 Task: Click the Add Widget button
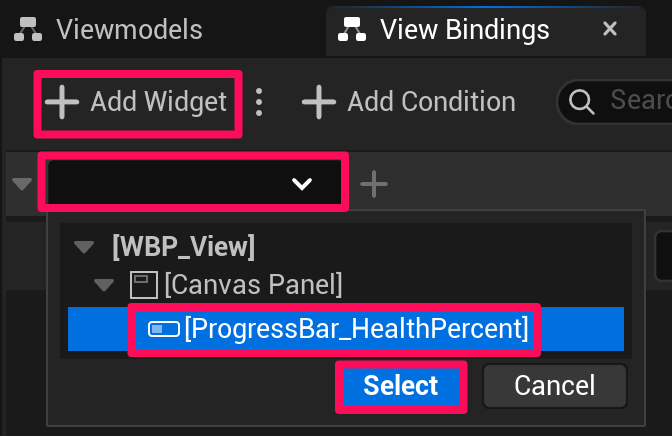138,102
